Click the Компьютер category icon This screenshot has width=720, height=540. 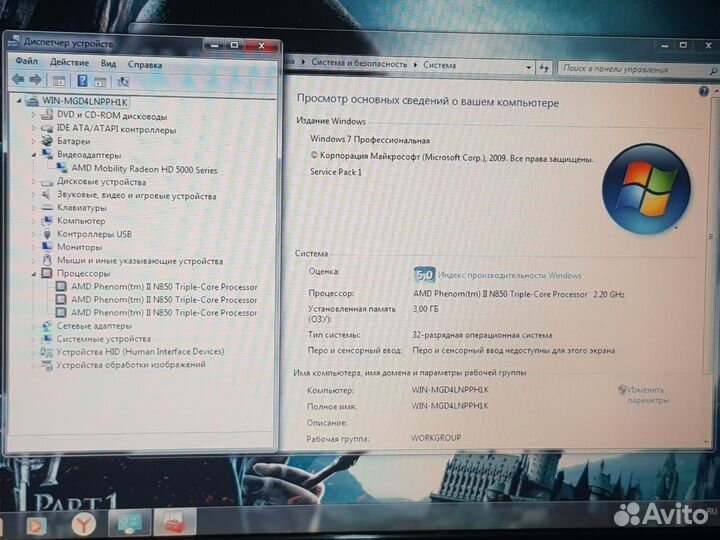tap(47, 221)
